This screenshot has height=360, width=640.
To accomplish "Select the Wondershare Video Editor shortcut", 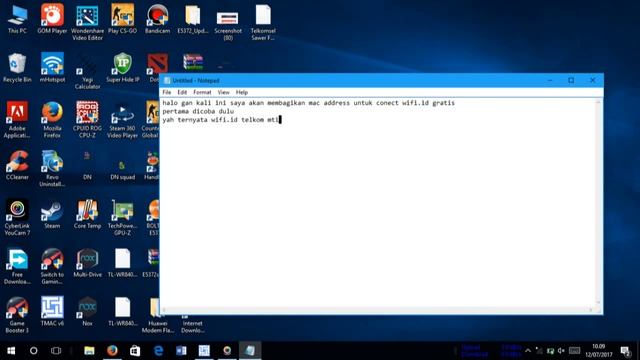I will tap(87, 22).
